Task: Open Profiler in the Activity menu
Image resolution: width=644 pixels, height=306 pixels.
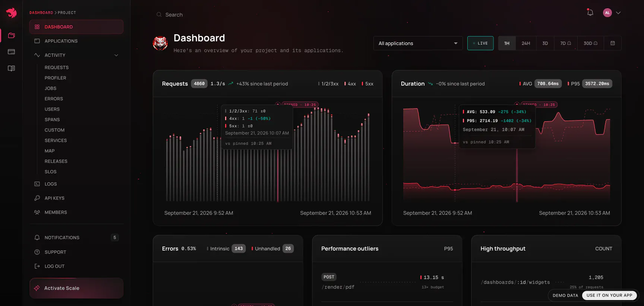Action: [56, 78]
